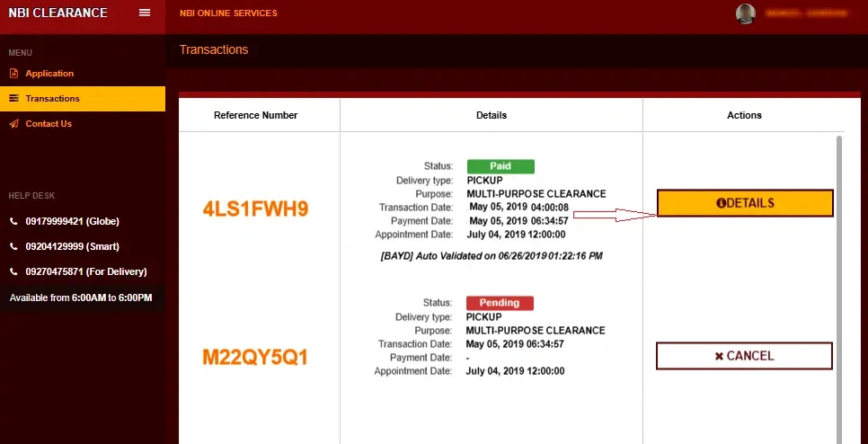Click the phone icon next to Globe number
The image size is (868, 444).
[x=13, y=221]
